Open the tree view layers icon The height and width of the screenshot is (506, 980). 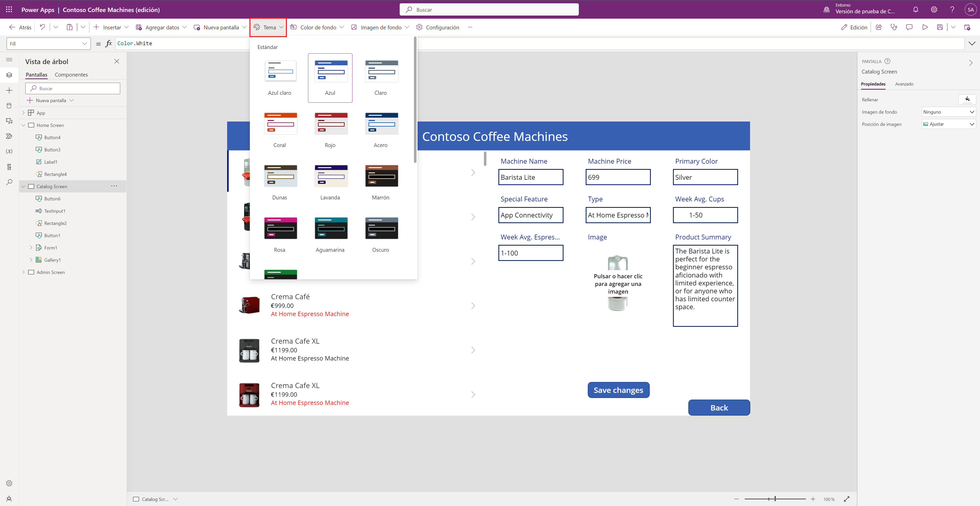pos(9,75)
